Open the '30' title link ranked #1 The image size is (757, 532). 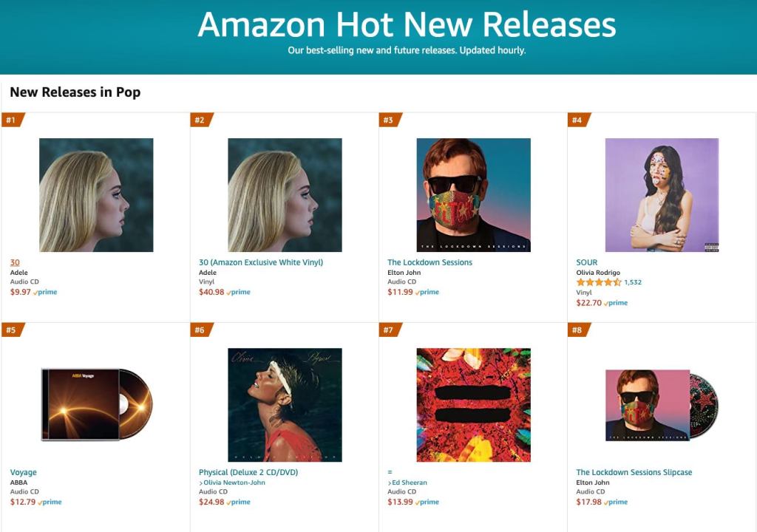15,262
